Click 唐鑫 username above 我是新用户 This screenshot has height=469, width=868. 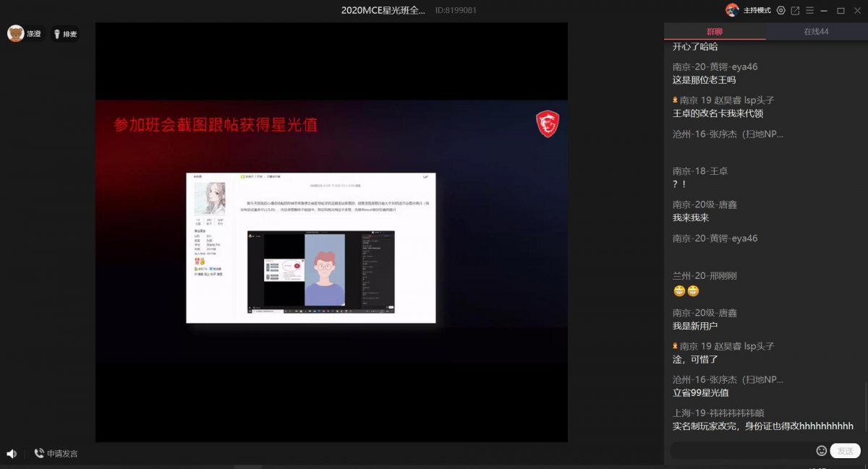click(705, 313)
